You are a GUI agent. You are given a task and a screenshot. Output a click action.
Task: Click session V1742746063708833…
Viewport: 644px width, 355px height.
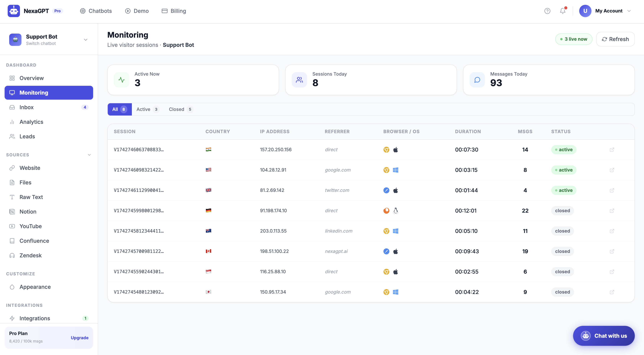point(139,150)
